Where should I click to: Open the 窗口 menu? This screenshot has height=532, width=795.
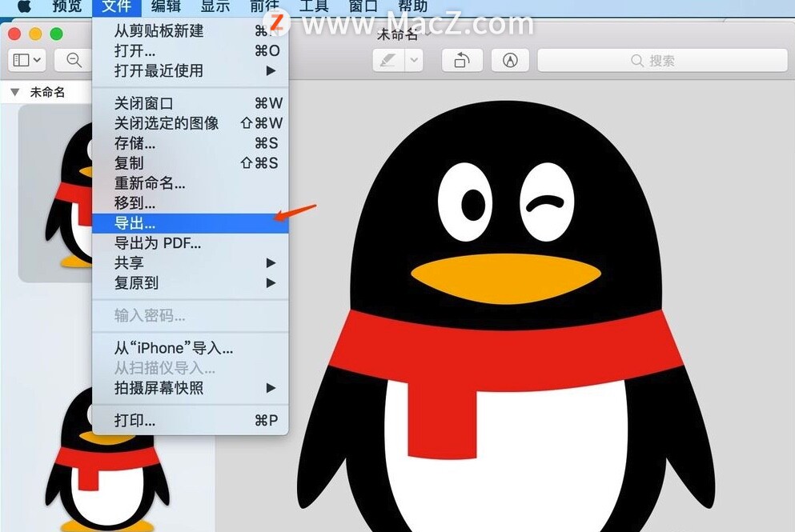(x=363, y=6)
